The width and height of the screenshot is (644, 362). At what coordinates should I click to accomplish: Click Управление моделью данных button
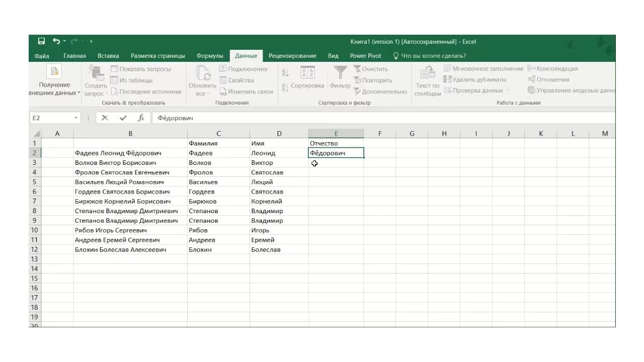click(x=571, y=90)
